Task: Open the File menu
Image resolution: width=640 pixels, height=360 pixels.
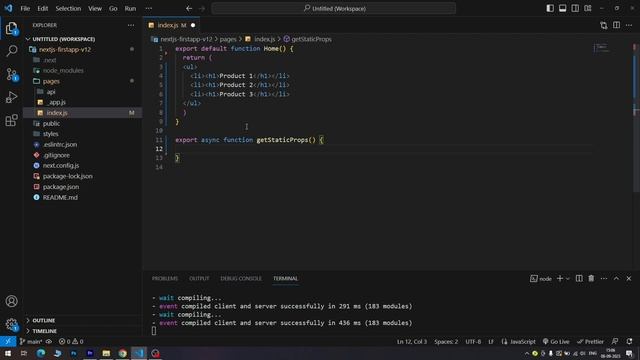Action: 25,8
